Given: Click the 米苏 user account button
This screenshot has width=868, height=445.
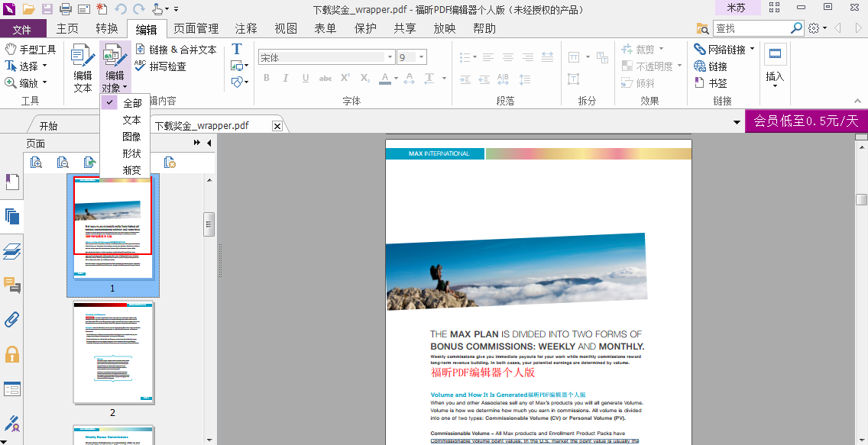Looking at the screenshot, I should tap(737, 8).
